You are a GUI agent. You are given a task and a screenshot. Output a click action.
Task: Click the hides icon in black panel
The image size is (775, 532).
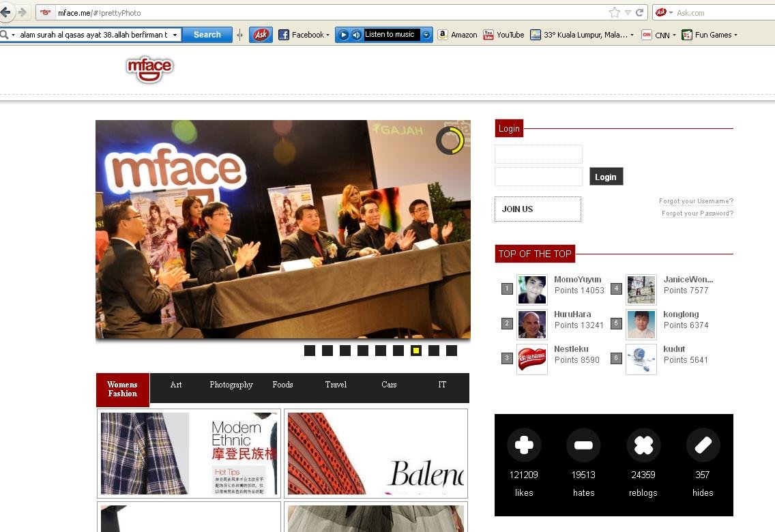703,445
